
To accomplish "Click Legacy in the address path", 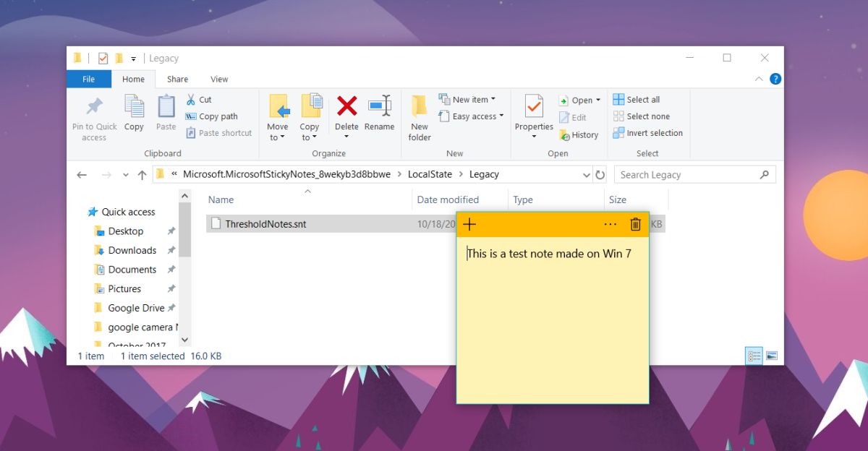I will 484,174.
